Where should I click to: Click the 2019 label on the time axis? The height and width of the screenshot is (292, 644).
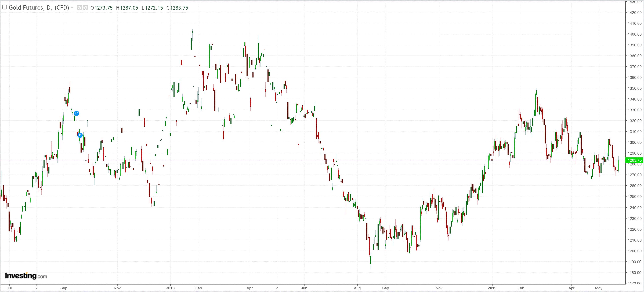(x=492, y=288)
